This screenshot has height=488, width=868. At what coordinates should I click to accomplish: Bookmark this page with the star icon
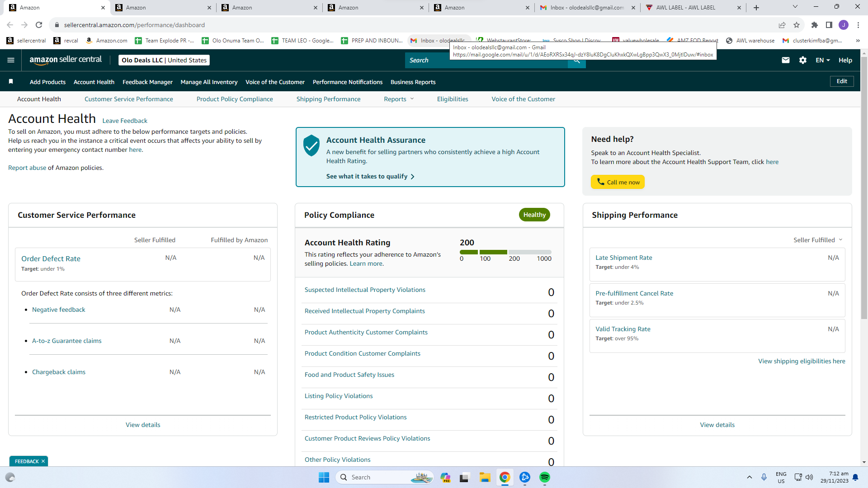pos(797,25)
